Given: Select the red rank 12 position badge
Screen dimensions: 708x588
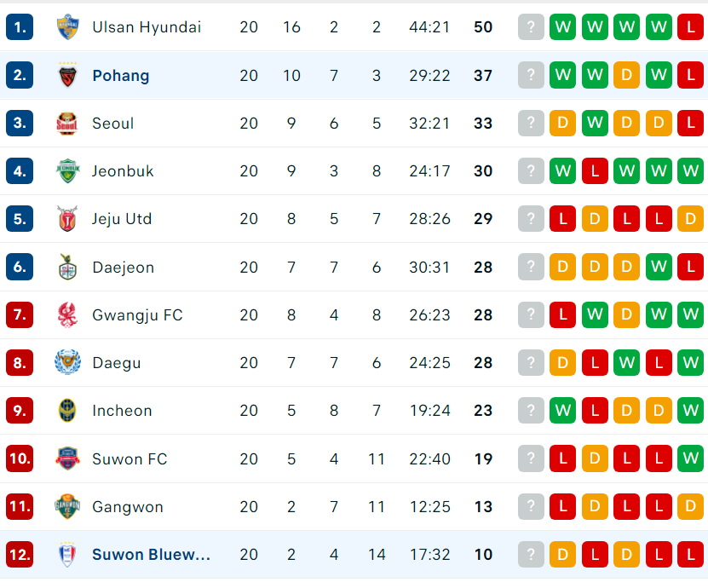Looking at the screenshot, I should [x=20, y=554].
